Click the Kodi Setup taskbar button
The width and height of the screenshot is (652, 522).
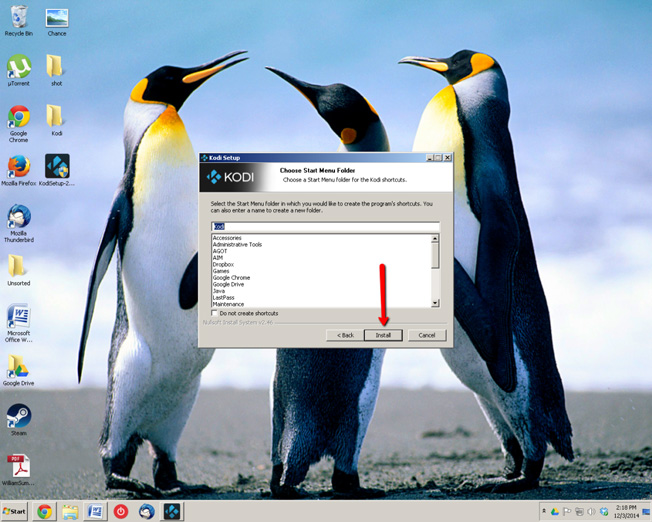pos(172,511)
